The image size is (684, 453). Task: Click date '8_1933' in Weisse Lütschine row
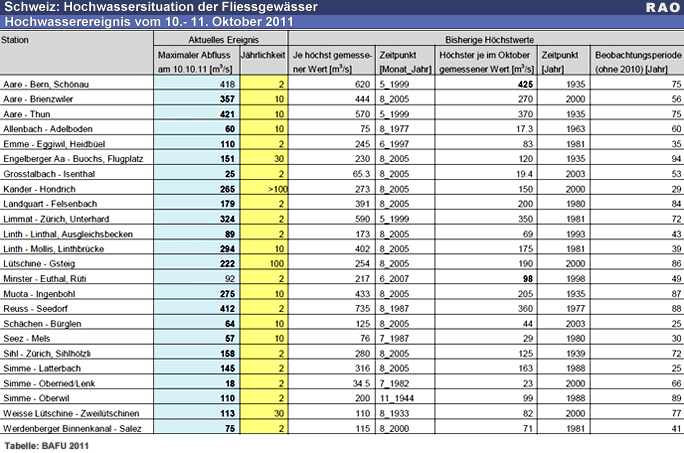point(394,413)
